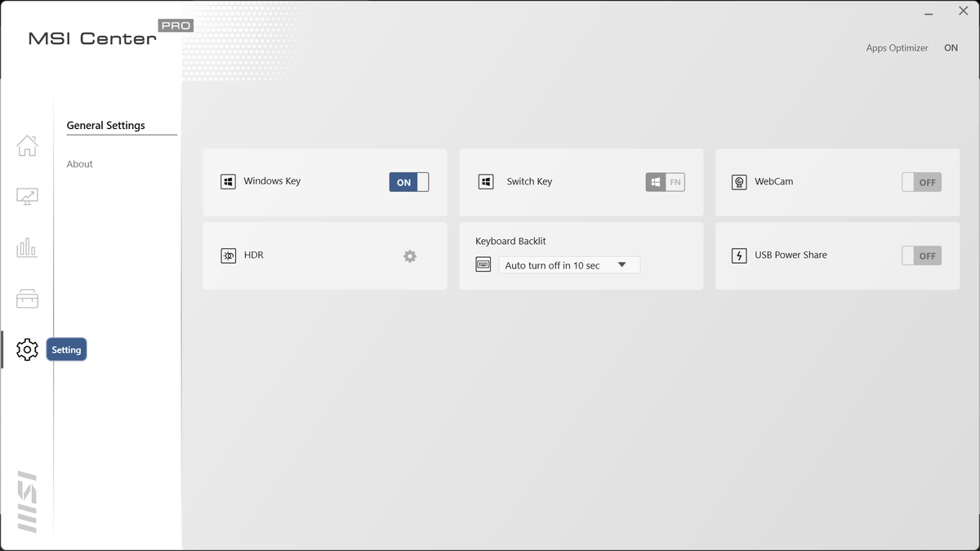
Task: Click the Keyboard Backlit heading
Action: coord(510,242)
